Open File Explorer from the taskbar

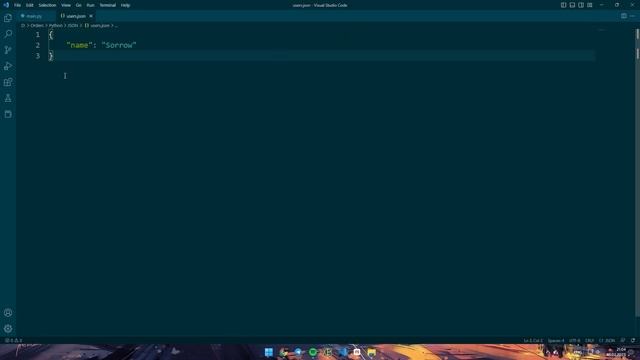tap(371, 352)
